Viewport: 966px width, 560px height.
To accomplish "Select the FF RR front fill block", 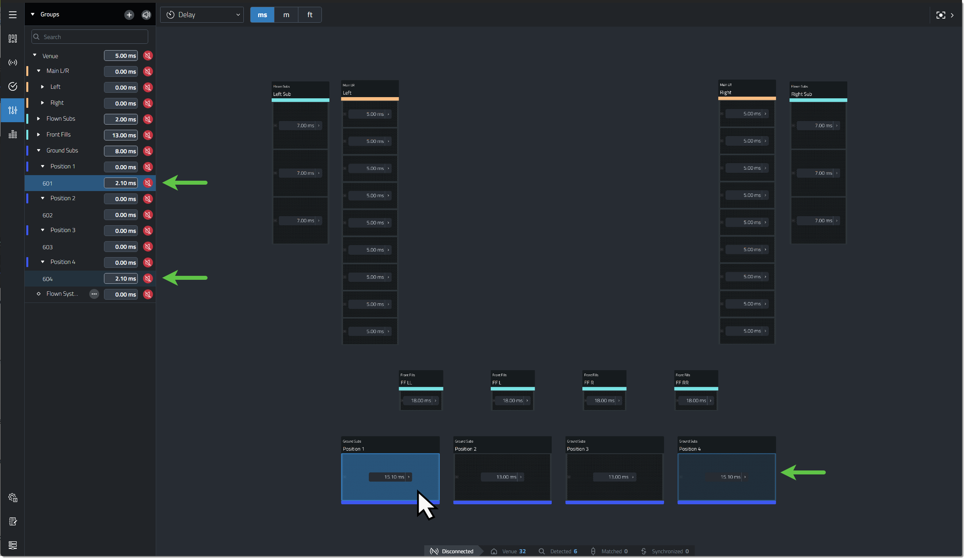I will pyautogui.click(x=696, y=400).
